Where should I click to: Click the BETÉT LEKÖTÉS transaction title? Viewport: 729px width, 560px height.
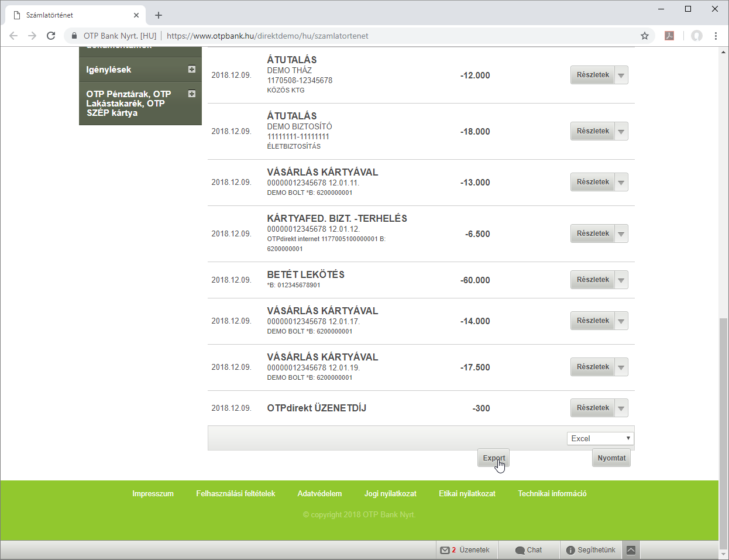pyautogui.click(x=305, y=274)
